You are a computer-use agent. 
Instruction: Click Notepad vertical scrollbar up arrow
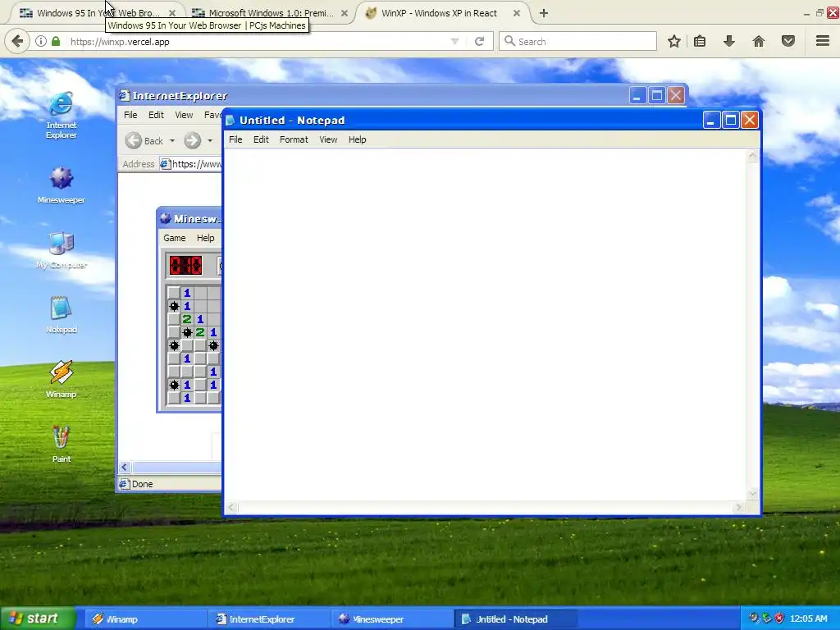753,156
